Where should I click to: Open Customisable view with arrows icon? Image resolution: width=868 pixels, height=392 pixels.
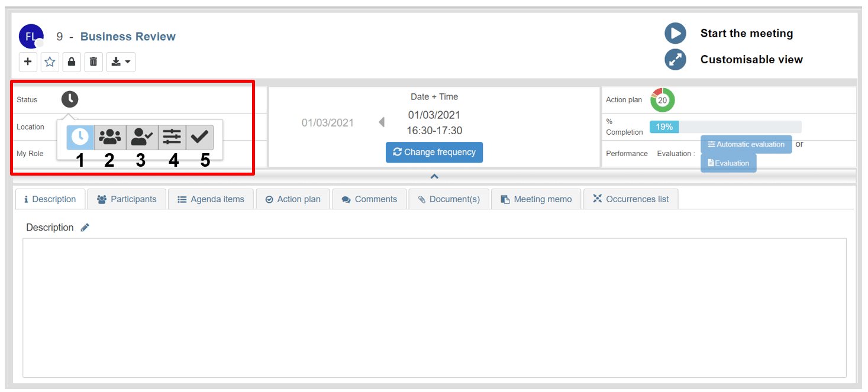675,59
